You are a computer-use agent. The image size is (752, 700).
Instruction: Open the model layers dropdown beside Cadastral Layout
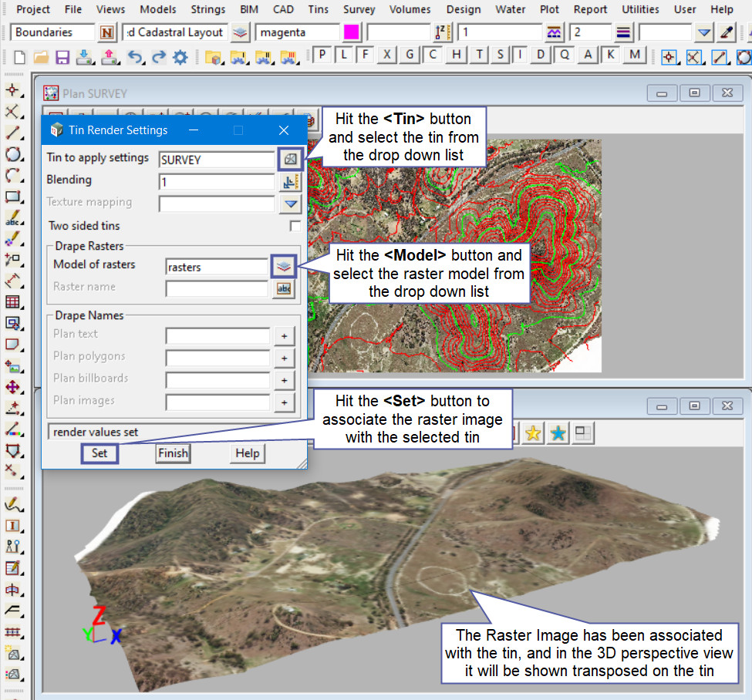pos(241,32)
